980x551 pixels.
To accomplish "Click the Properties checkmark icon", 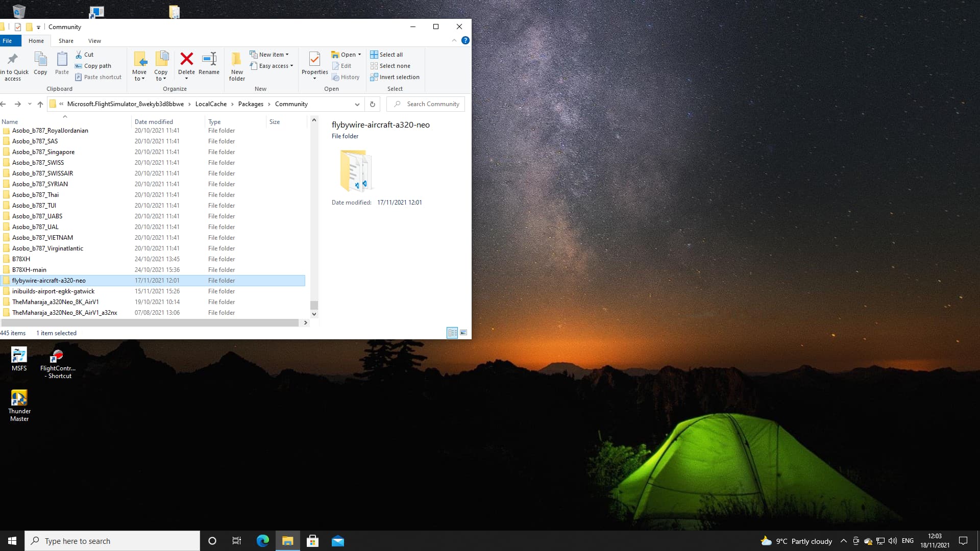I will coord(314,59).
